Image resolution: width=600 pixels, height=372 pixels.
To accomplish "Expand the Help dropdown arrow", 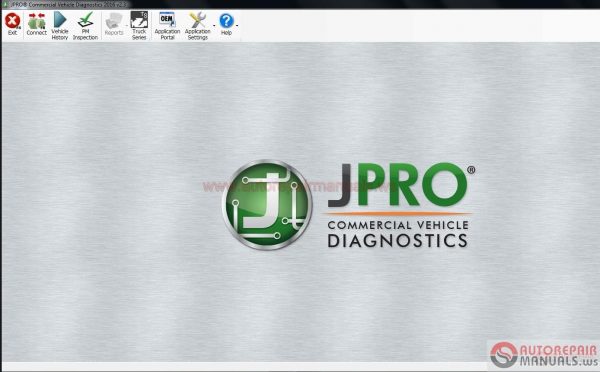I will click(237, 26).
